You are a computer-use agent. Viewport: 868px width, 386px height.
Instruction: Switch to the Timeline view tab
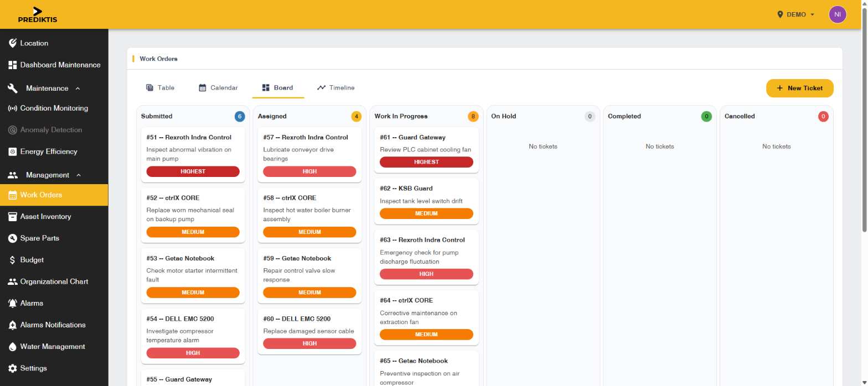coord(336,88)
